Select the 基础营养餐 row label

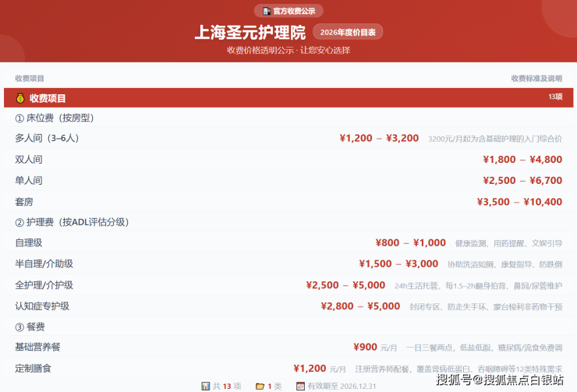point(37,347)
